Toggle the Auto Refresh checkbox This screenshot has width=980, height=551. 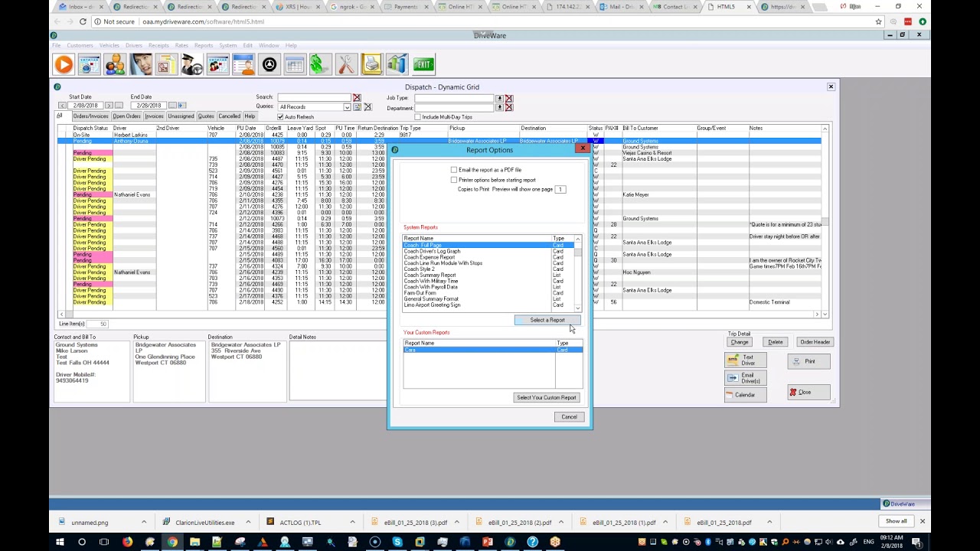(280, 117)
